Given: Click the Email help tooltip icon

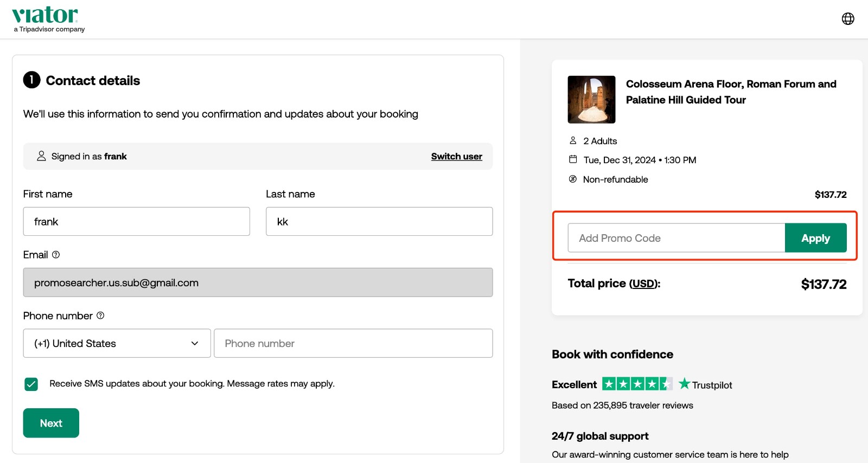Looking at the screenshot, I should (57, 254).
